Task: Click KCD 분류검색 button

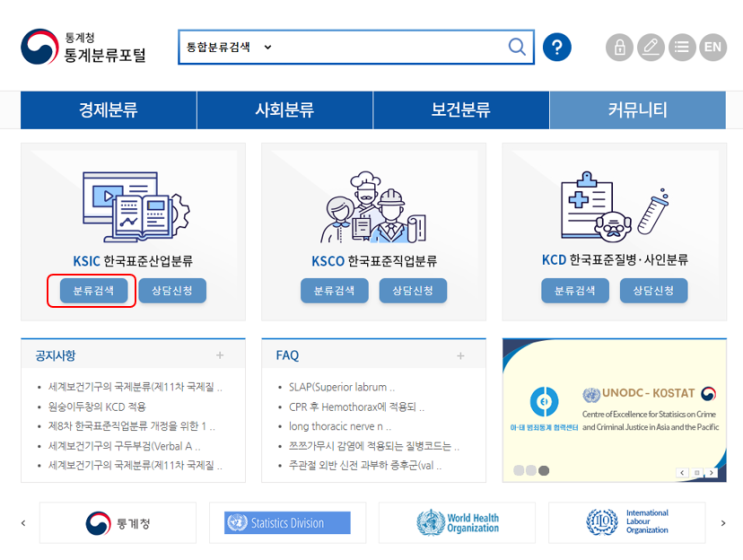Action: (x=575, y=290)
